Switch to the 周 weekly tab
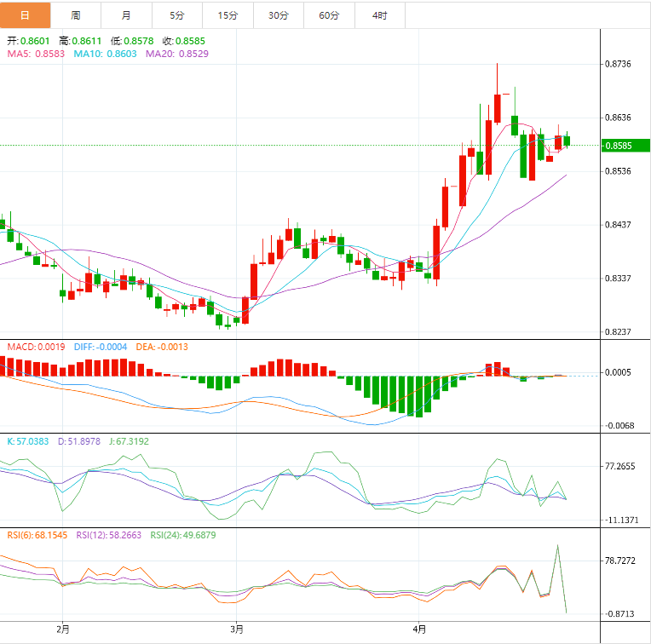651x644 pixels. click(x=76, y=15)
